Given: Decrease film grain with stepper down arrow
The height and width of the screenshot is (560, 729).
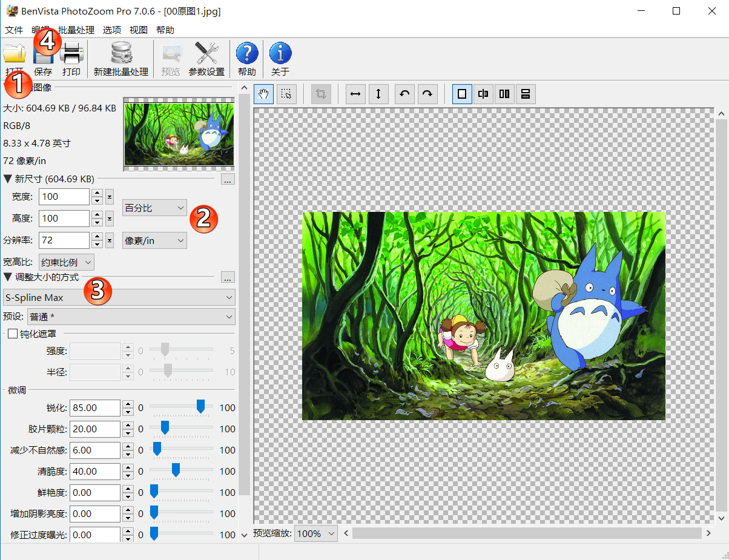Looking at the screenshot, I should tap(128, 433).
